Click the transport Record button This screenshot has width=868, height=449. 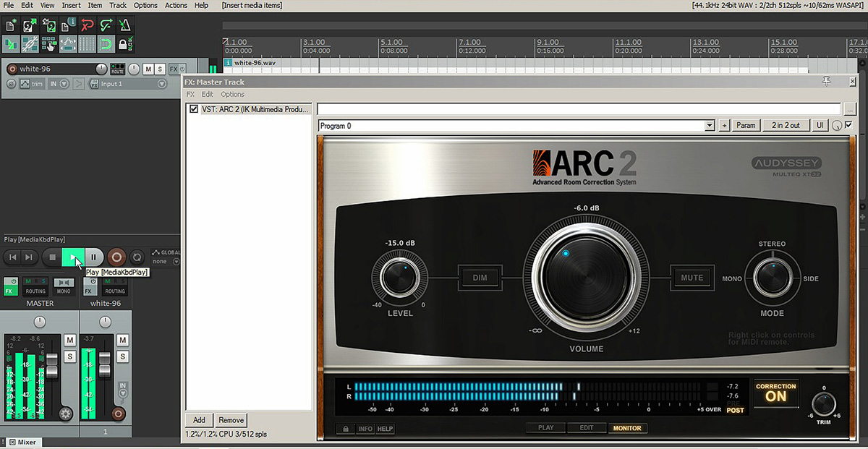[x=116, y=257]
